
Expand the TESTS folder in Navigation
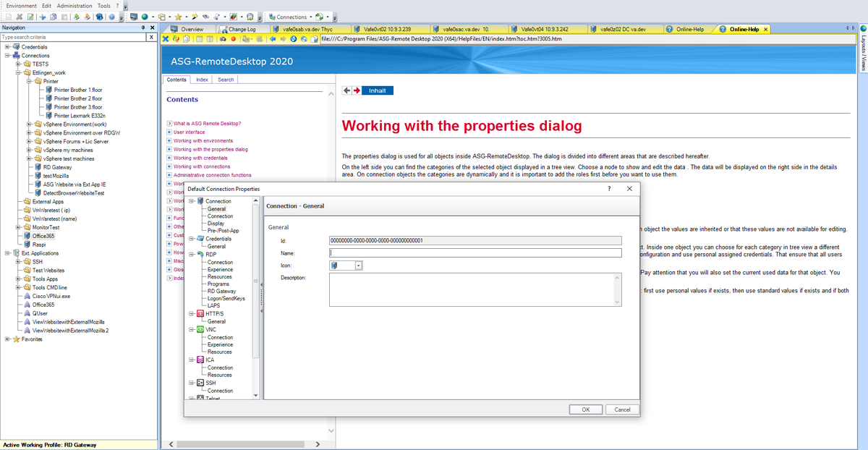coord(17,64)
